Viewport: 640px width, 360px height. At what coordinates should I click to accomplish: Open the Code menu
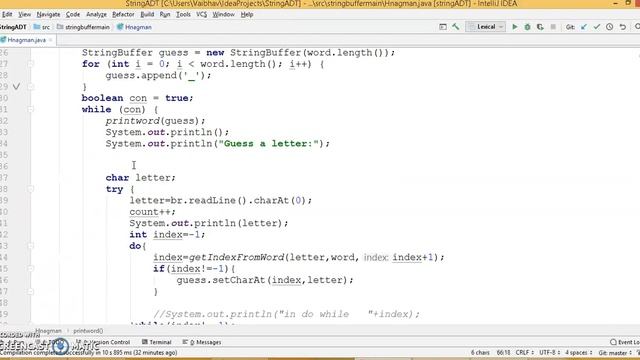(73, 14)
